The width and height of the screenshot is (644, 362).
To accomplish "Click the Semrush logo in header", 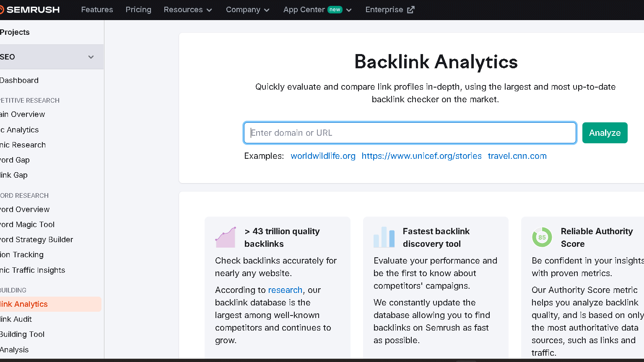I will 30,10.
